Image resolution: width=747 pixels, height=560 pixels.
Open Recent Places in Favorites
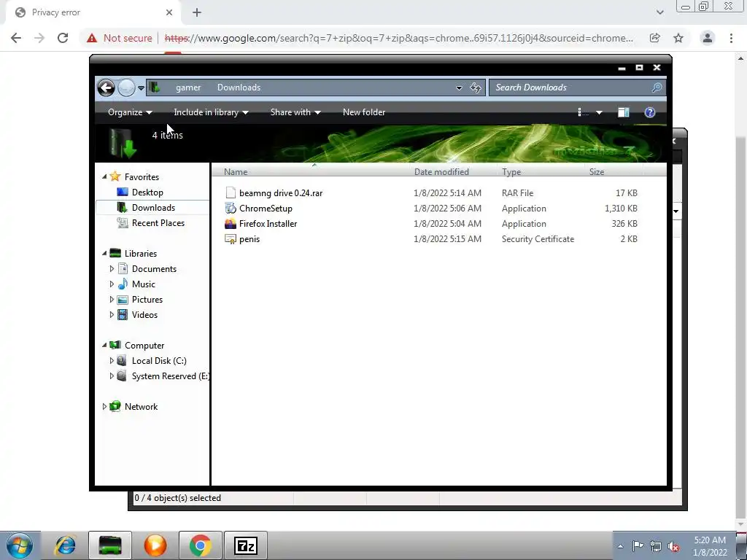pyautogui.click(x=158, y=223)
